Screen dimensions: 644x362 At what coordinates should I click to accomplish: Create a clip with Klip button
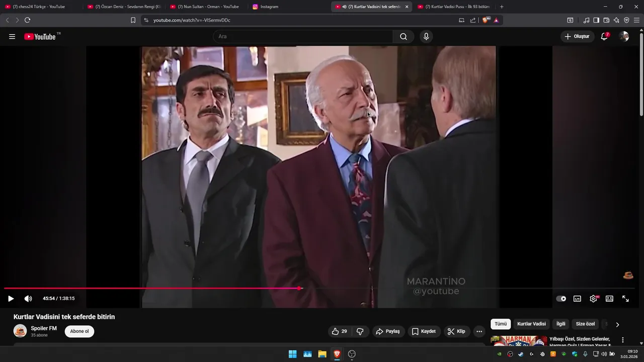(x=456, y=331)
